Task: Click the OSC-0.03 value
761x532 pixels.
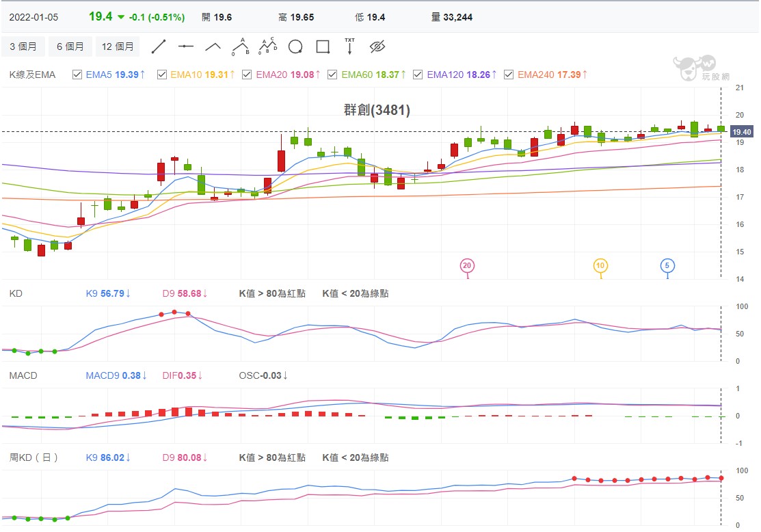Action: click(263, 375)
